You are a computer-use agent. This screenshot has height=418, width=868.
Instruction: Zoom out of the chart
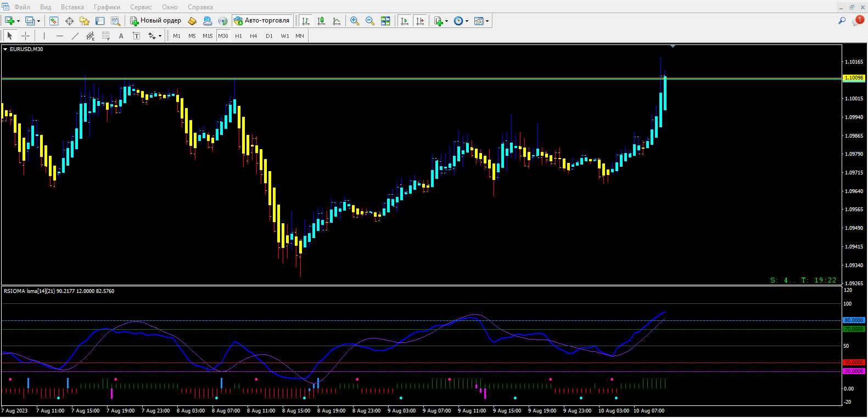[x=370, y=21]
